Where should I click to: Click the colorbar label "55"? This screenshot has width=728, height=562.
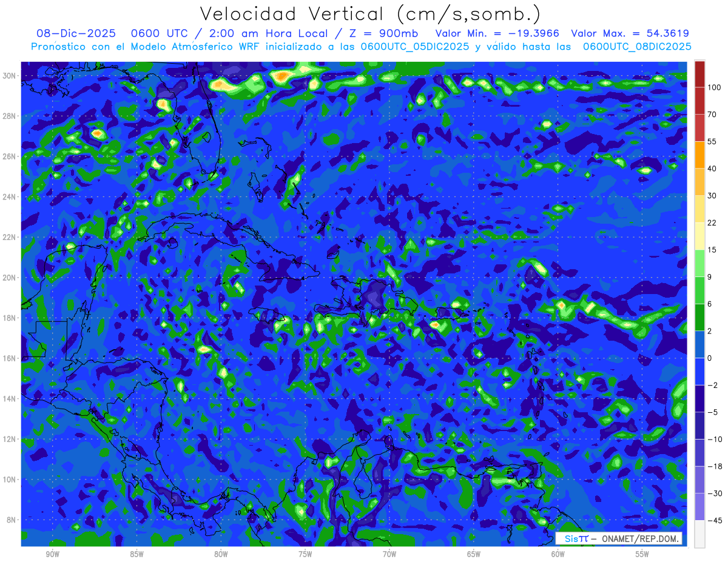coord(713,141)
